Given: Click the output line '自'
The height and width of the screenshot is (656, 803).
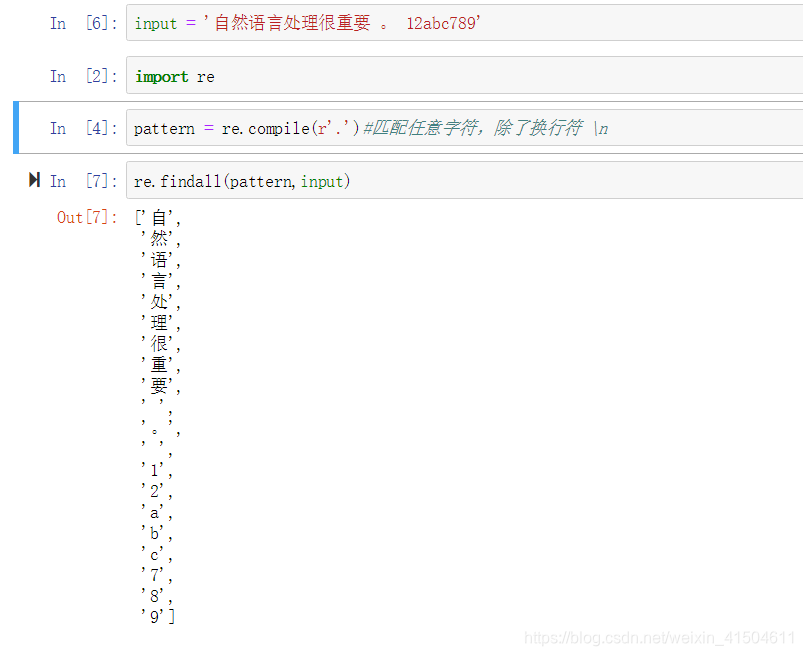Looking at the screenshot, I should click(x=158, y=217).
